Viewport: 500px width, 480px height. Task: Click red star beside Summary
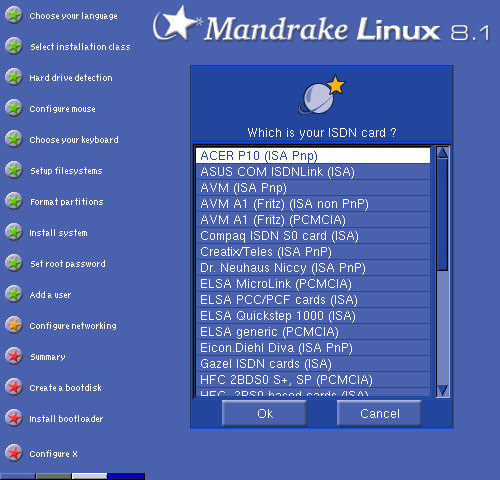point(14,356)
